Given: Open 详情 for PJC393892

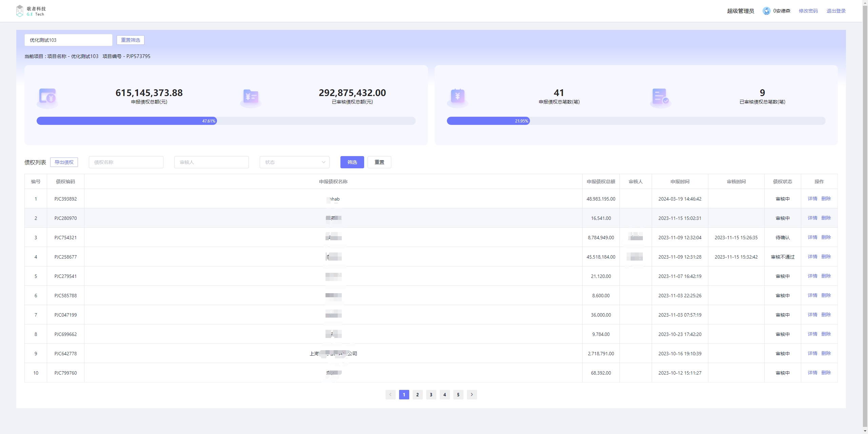Looking at the screenshot, I should click(812, 199).
